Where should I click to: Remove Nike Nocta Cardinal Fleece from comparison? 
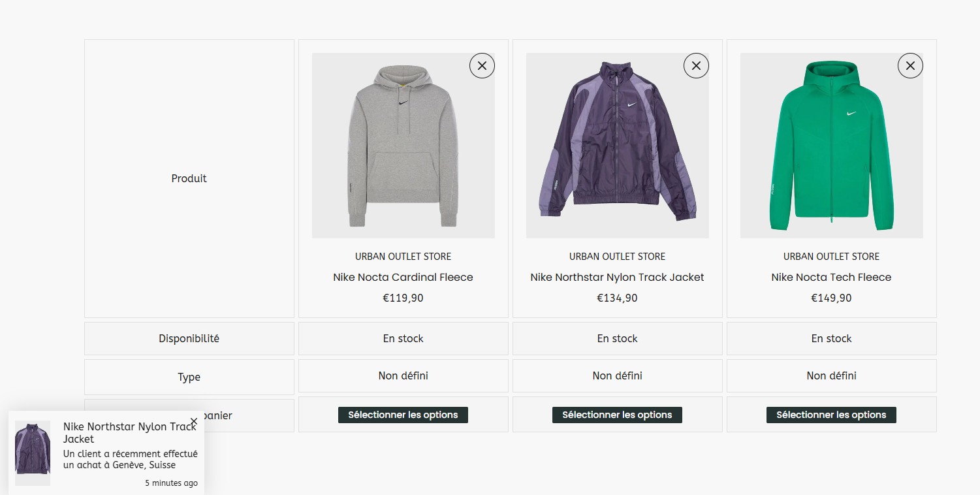coord(482,66)
